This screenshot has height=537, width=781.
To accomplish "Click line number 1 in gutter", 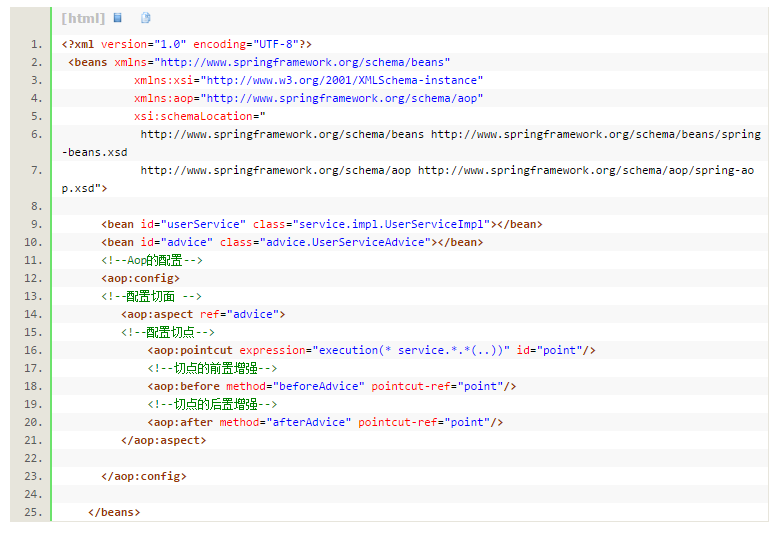I will pyautogui.click(x=37, y=44).
